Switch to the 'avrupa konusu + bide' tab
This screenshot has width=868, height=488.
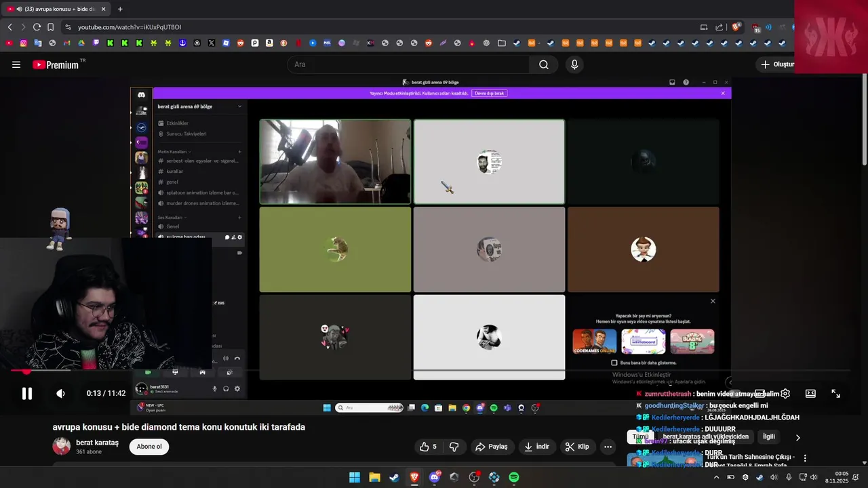pos(56,9)
